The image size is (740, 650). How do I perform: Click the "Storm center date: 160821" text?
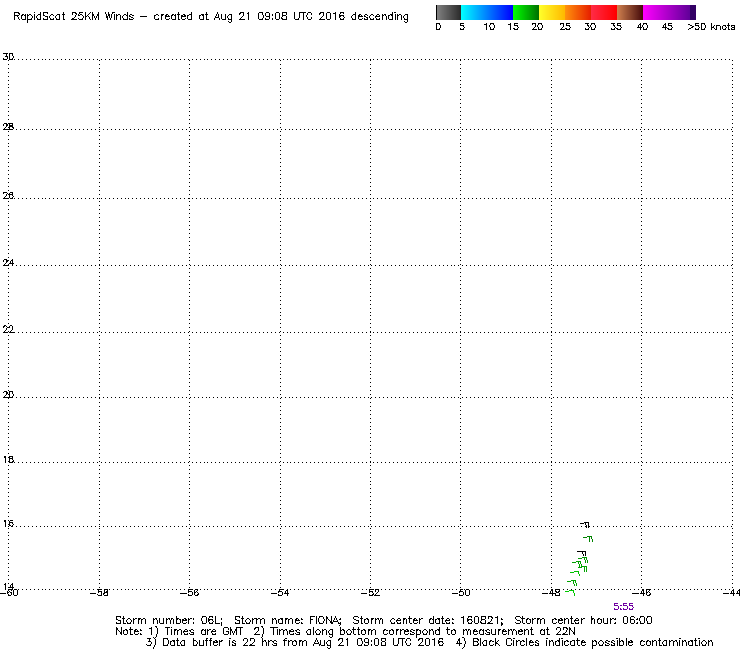coord(428,620)
